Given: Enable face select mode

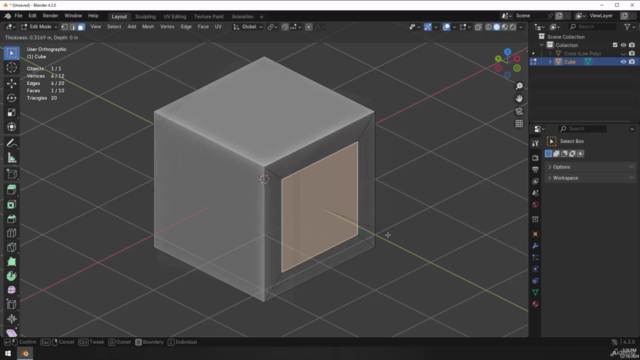Looking at the screenshot, I should [x=81, y=27].
